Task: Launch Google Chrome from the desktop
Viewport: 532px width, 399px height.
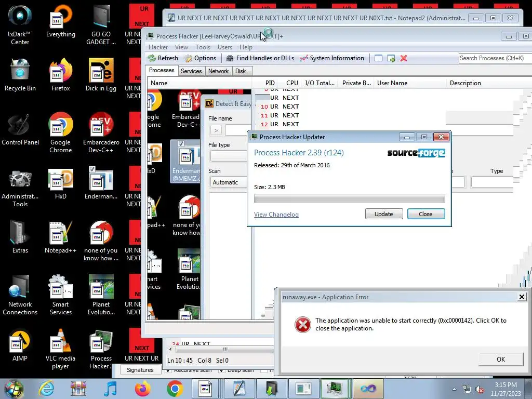Action: 60,133
